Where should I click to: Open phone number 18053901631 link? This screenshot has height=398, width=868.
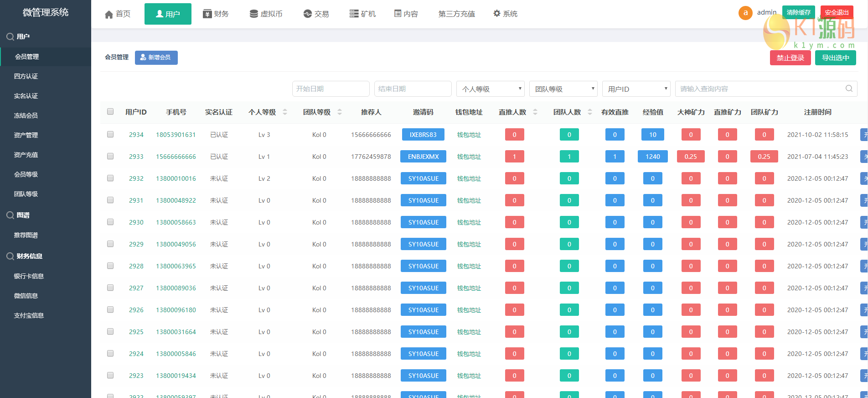(176, 135)
